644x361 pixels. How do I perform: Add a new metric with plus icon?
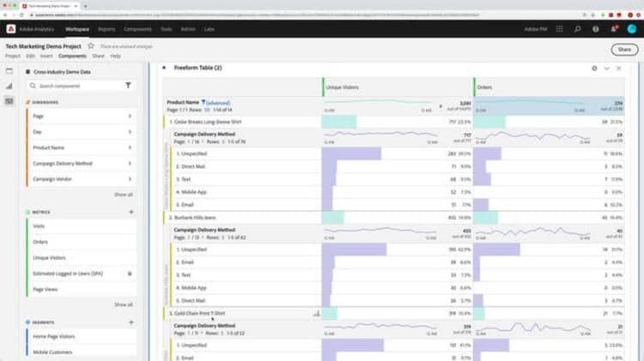131,212
